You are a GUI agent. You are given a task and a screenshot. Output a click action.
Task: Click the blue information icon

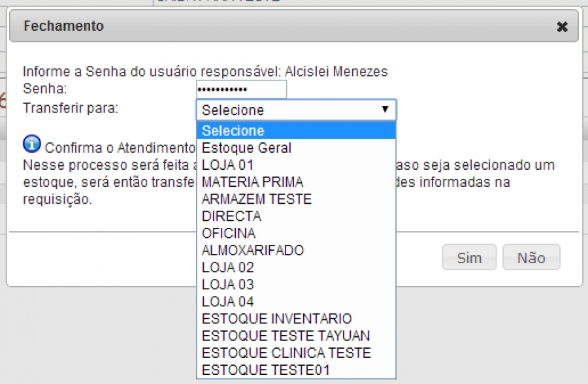[x=31, y=144]
